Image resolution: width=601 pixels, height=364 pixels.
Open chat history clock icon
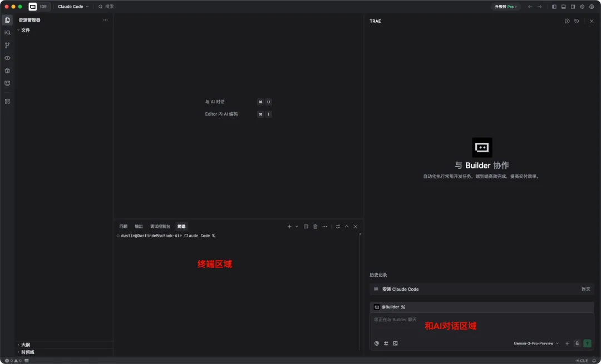point(577,21)
